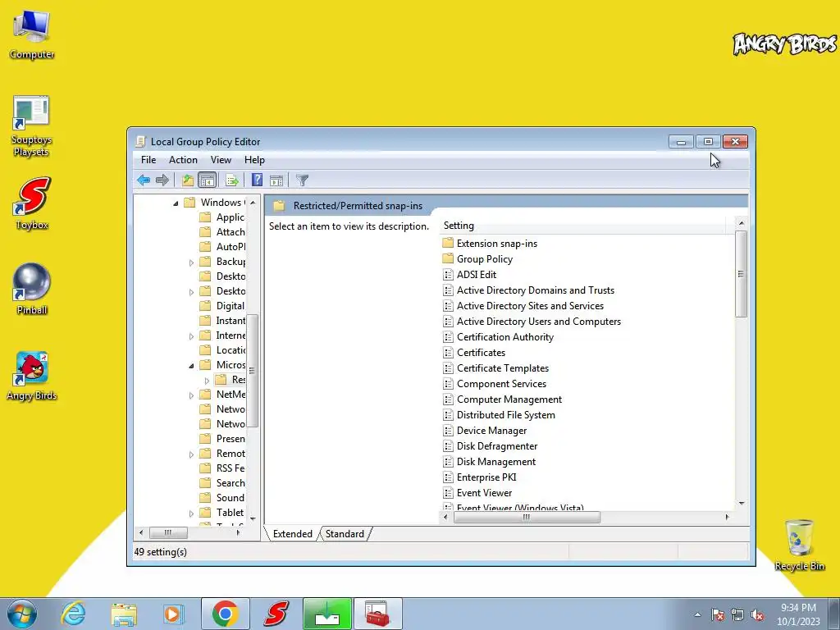Open Windows Media Player taskbar icon
Viewport: 840px width, 630px height.
coord(173,614)
